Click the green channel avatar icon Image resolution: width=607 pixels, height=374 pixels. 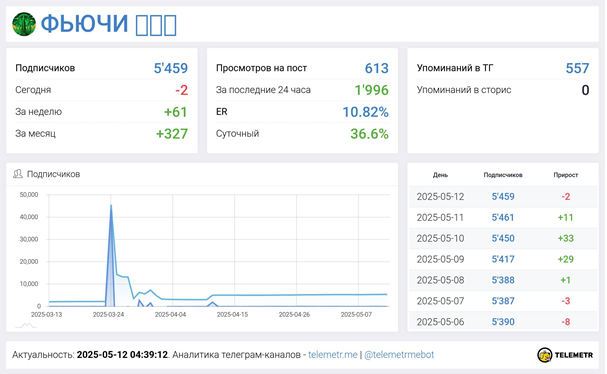click(24, 24)
